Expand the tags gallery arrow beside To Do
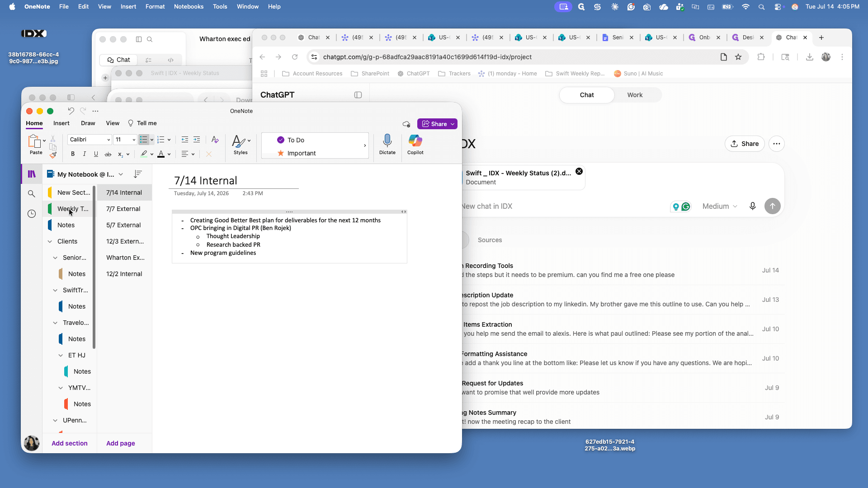The image size is (868, 488). coord(364,145)
